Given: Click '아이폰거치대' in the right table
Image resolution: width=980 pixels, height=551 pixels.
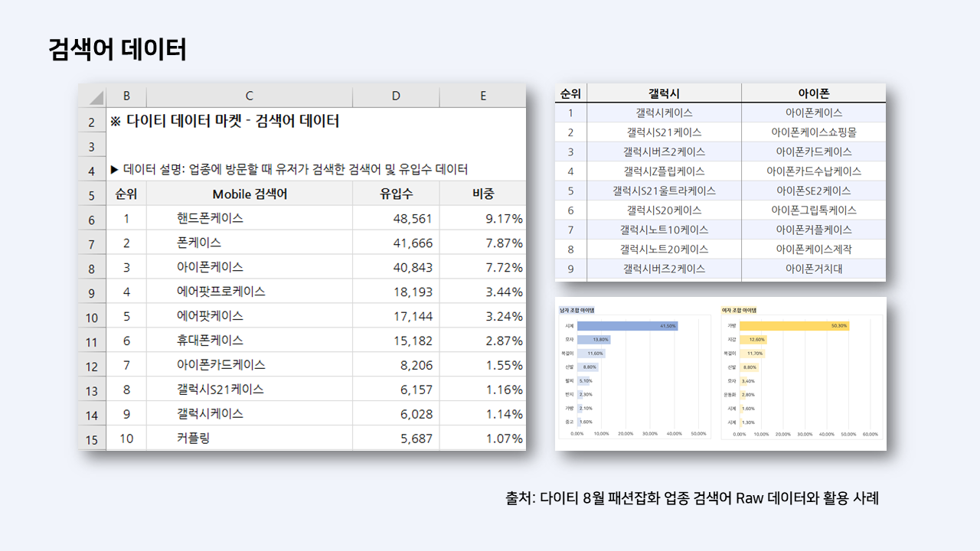Looking at the screenshot, I should (814, 269).
